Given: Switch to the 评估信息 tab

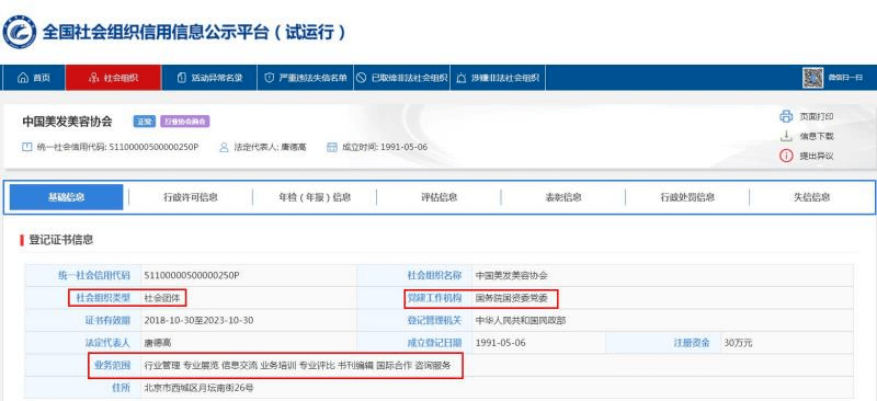Looking at the screenshot, I should [439, 197].
